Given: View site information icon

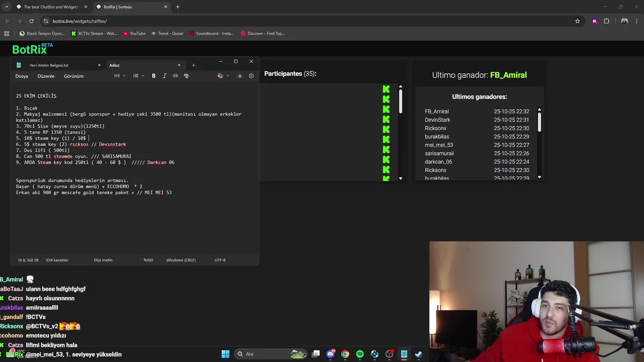Looking at the screenshot, I should pyautogui.click(x=46, y=21).
